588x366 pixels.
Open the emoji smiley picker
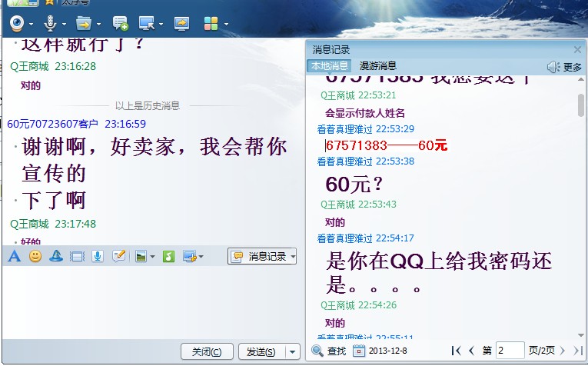[35, 257]
